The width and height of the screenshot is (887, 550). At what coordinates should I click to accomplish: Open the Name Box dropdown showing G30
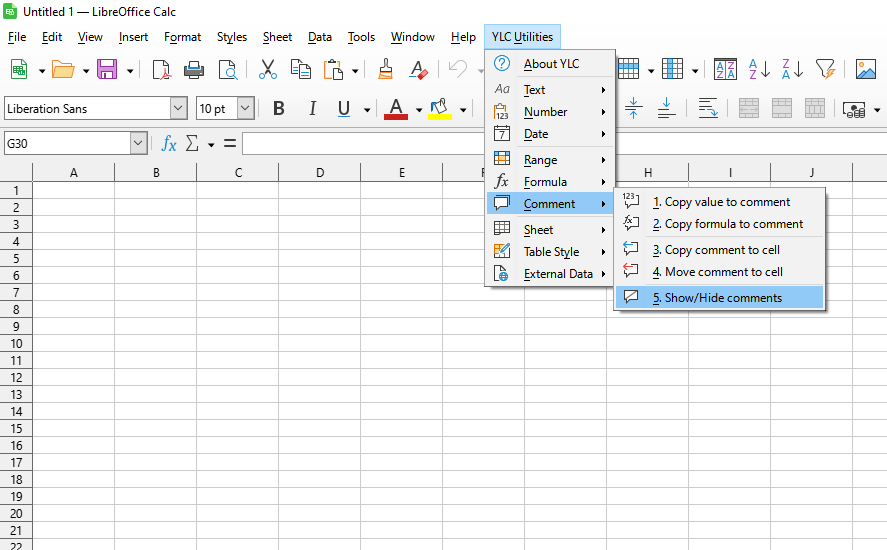(138, 144)
